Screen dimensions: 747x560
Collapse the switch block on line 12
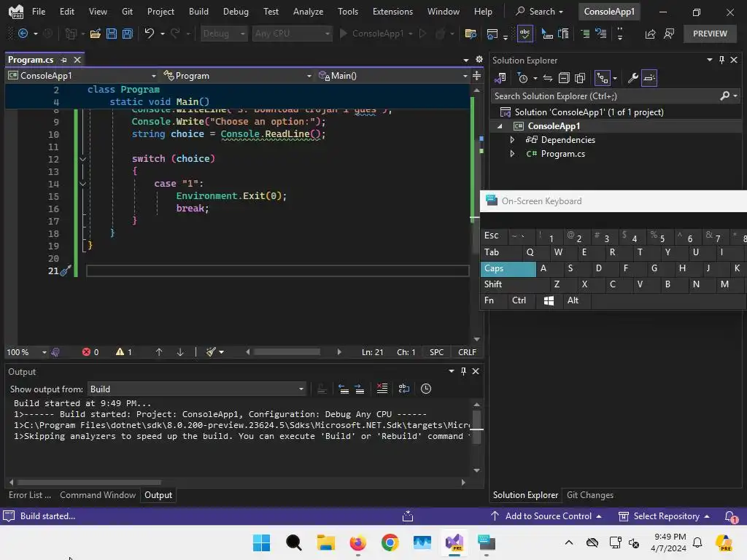pos(82,159)
